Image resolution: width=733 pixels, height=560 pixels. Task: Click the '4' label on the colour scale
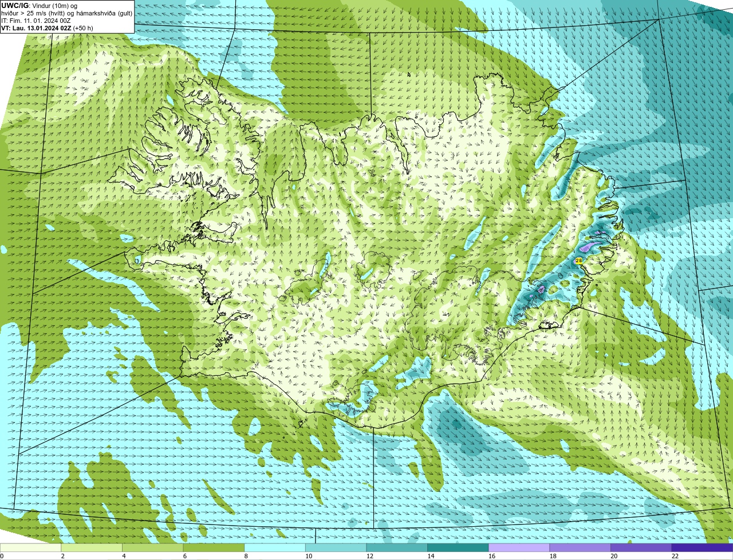click(x=124, y=556)
